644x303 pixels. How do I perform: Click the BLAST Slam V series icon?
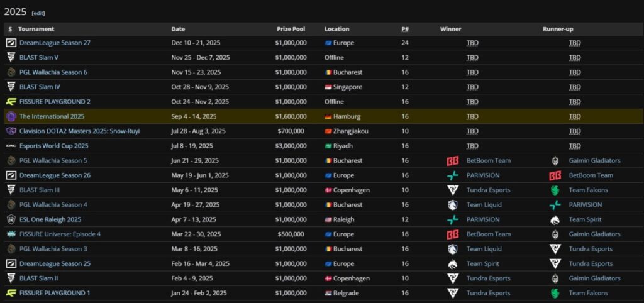pyautogui.click(x=11, y=57)
